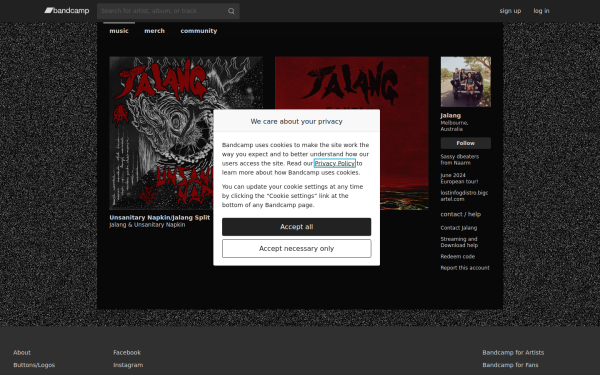
Task: Click the Accept all cookies button
Action: (x=297, y=227)
